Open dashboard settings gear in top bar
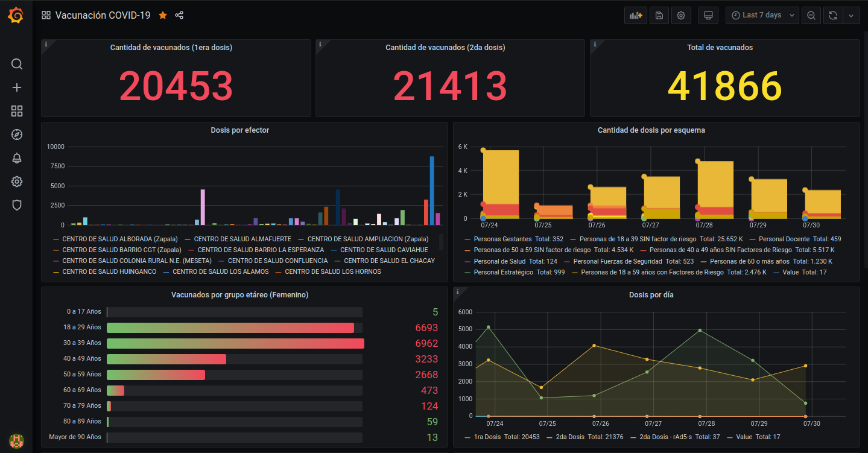The image size is (868, 453). [681, 15]
